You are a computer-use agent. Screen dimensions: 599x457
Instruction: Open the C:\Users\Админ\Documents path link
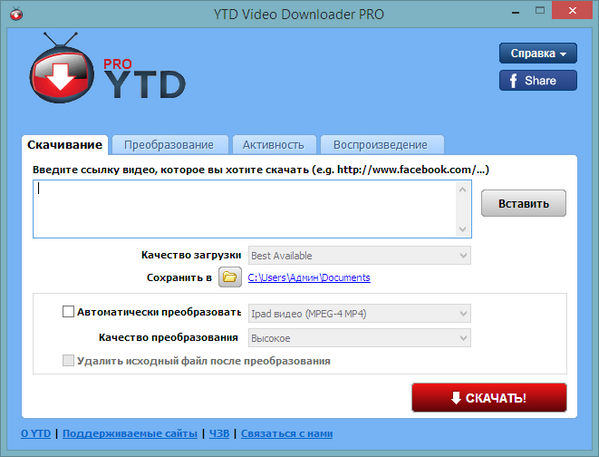(x=309, y=277)
